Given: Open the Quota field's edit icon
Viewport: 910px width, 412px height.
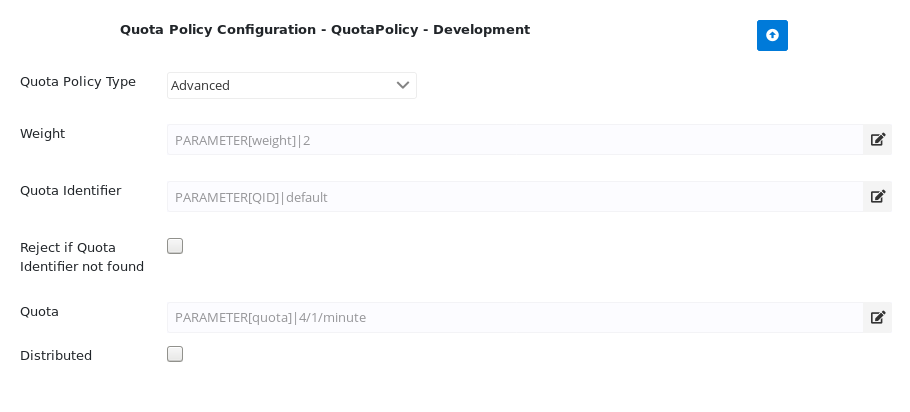Looking at the screenshot, I should [x=877, y=318].
